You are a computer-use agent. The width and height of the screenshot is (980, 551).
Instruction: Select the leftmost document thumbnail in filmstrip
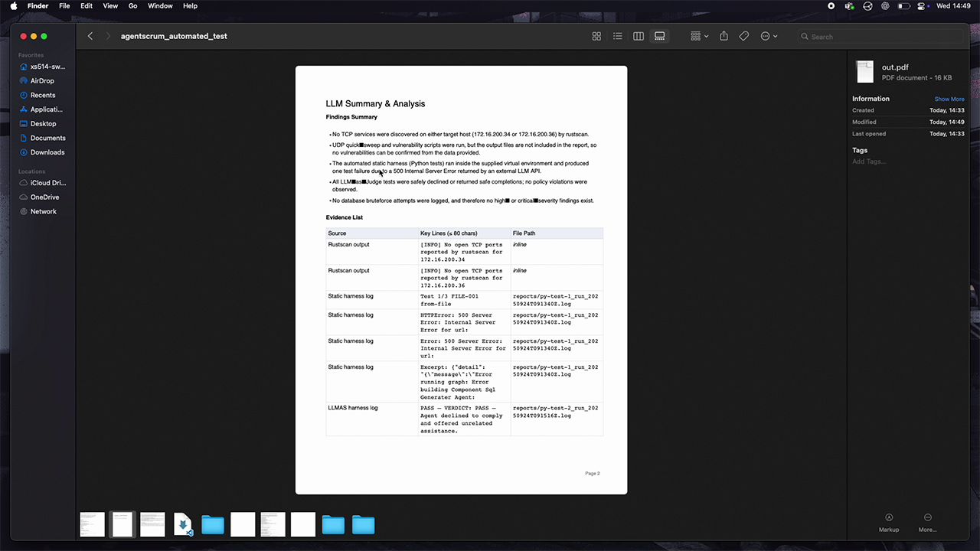(x=93, y=524)
